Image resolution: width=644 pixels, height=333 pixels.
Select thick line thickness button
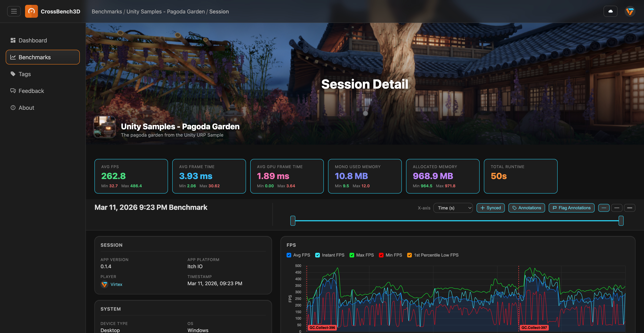tap(630, 208)
